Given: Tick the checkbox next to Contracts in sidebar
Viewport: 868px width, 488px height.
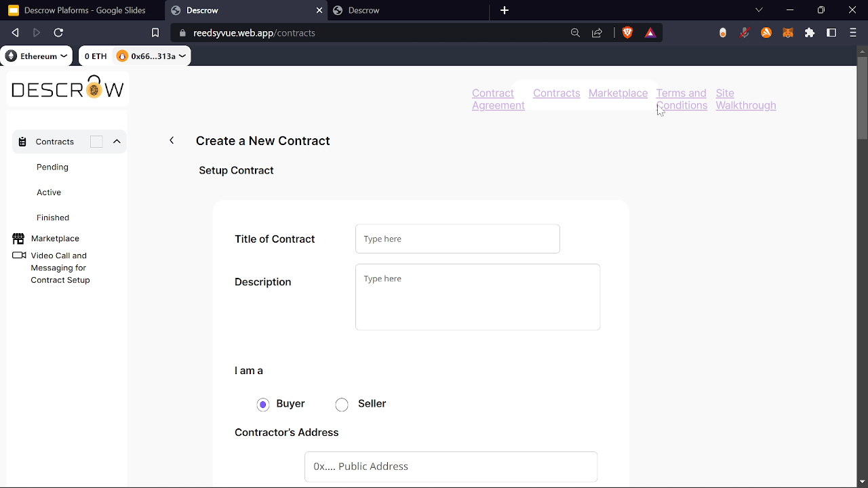Looking at the screenshot, I should (x=96, y=142).
